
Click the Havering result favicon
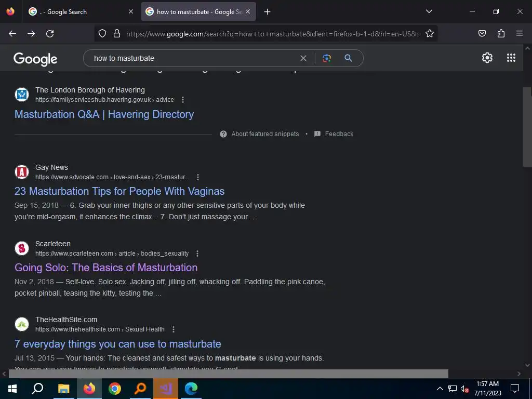point(22,95)
